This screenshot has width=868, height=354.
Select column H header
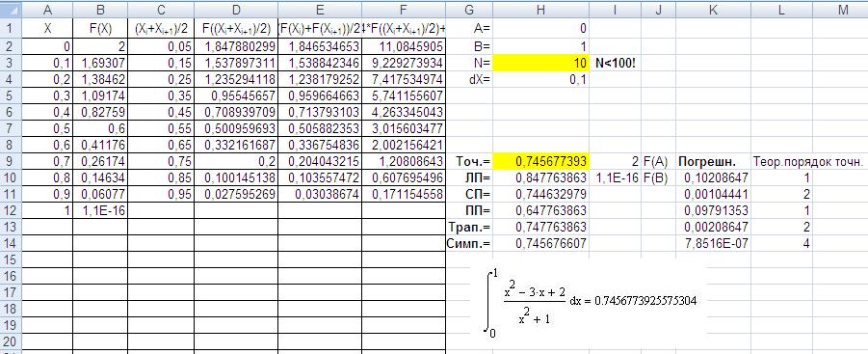point(540,10)
